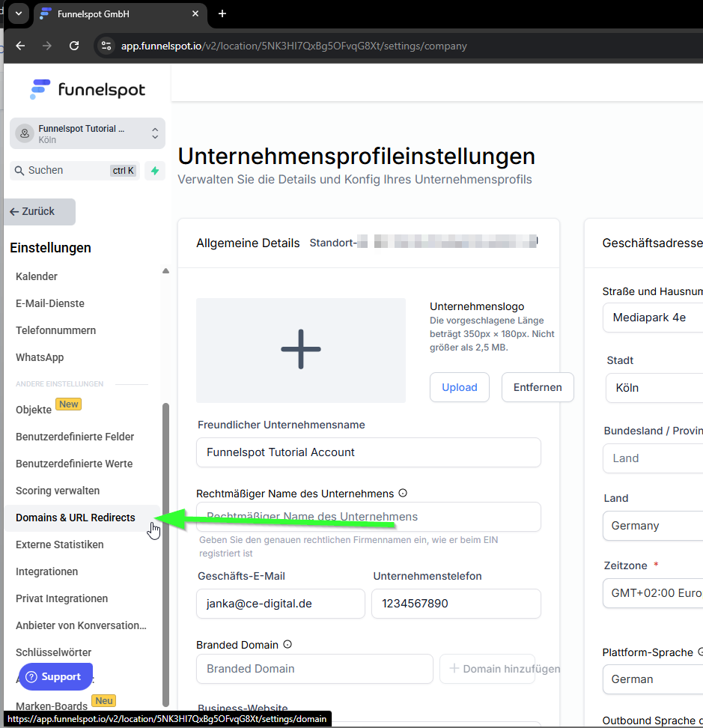Open site information icon in address bar

(x=106, y=46)
